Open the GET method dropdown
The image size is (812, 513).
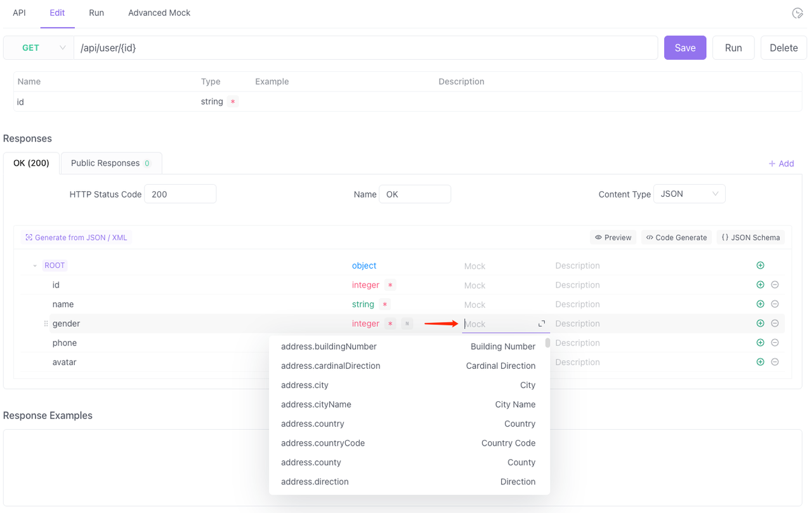click(39, 48)
